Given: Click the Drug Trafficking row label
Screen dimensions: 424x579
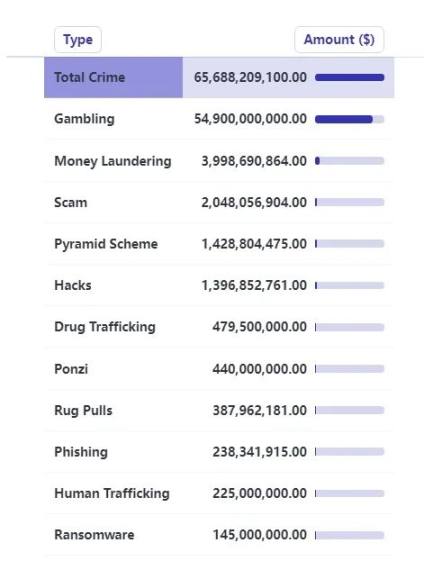Looking at the screenshot, I should pyautogui.click(x=105, y=327).
